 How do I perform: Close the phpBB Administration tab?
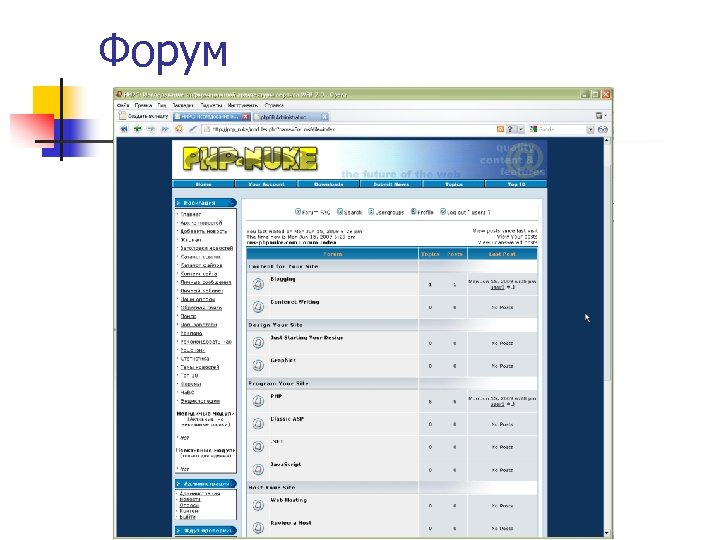pos(324,117)
